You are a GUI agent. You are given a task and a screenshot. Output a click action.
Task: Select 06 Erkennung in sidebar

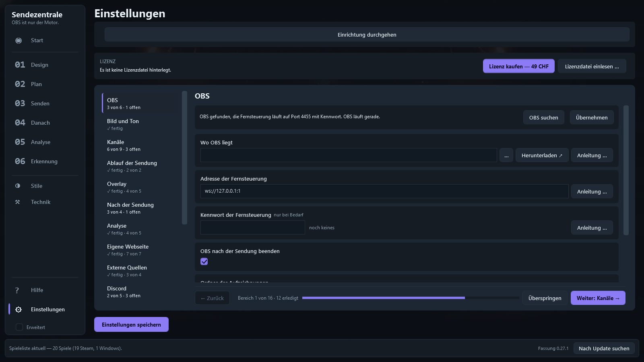tap(45, 161)
